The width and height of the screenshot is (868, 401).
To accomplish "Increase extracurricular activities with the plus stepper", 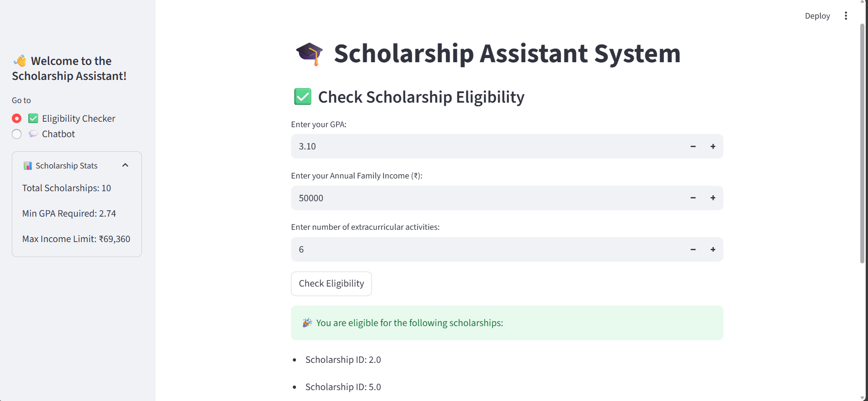I will pos(712,249).
